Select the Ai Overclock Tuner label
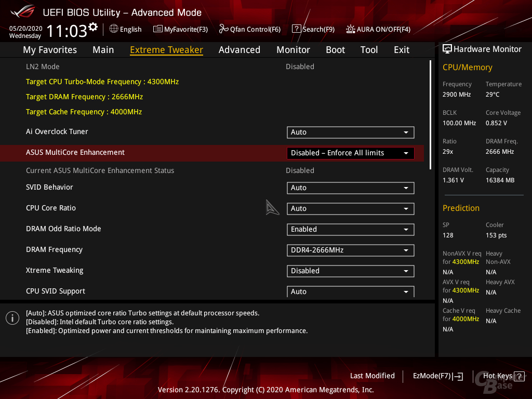 coord(57,131)
